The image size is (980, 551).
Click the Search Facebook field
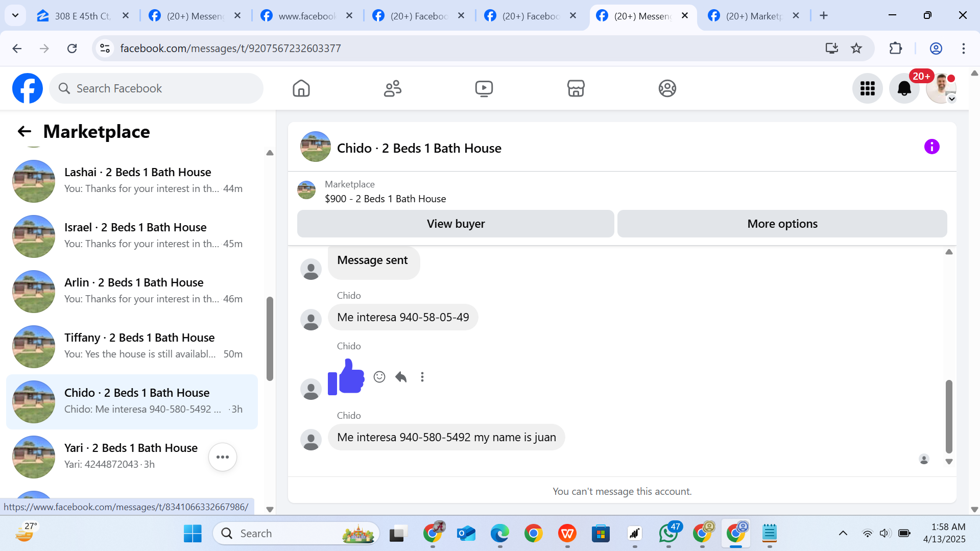click(156, 88)
